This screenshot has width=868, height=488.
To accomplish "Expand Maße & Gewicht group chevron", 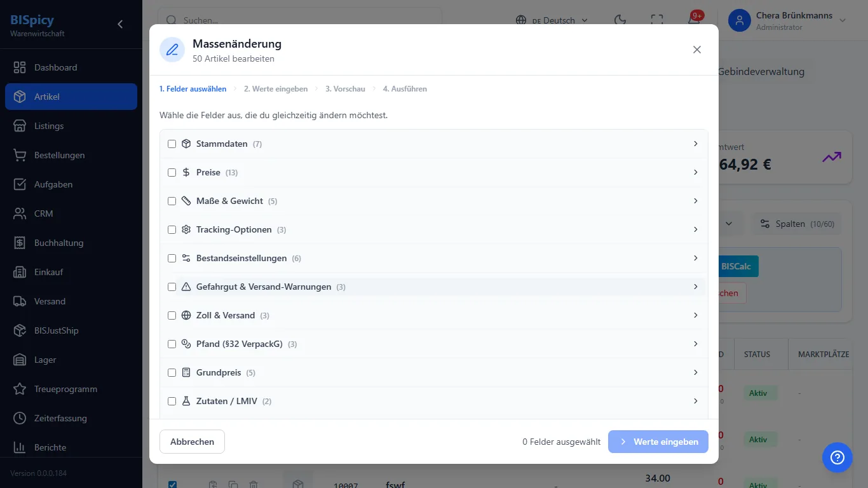I will [696, 201].
